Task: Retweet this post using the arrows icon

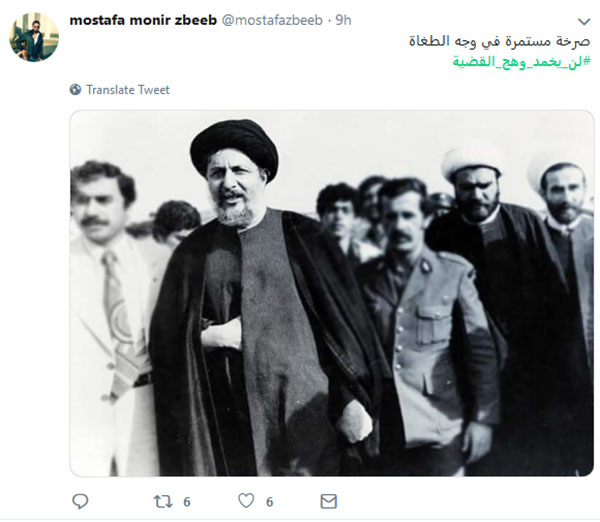Action: (163, 501)
